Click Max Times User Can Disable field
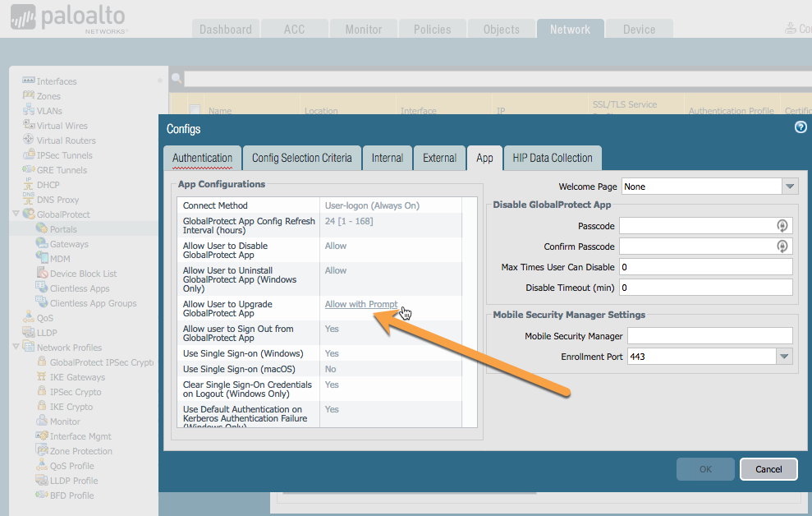Screen dimensions: 812x516 coord(706,267)
